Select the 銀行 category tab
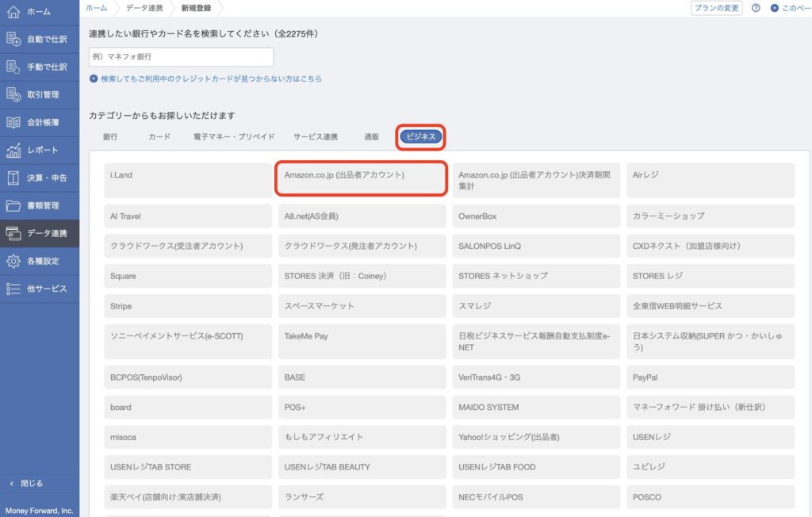Image resolution: width=812 pixels, height=517 pixels. (110, 136)
